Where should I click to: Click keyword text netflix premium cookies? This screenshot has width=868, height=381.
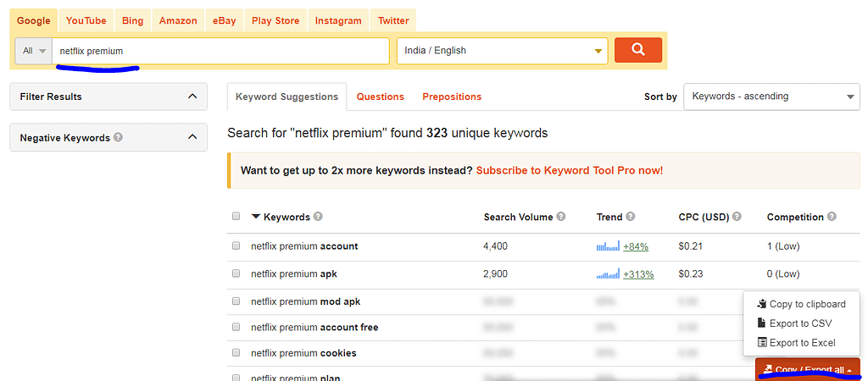(x=303, y=353)
